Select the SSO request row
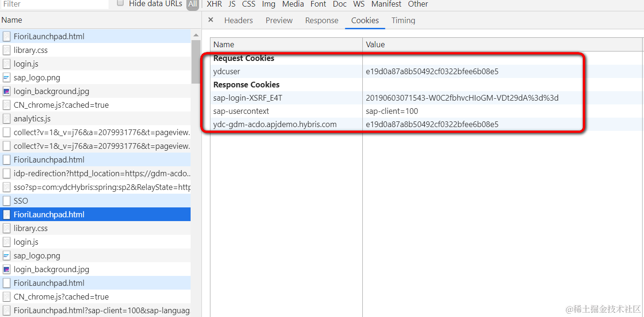This screenshot has height=317, width=644. 95,201
